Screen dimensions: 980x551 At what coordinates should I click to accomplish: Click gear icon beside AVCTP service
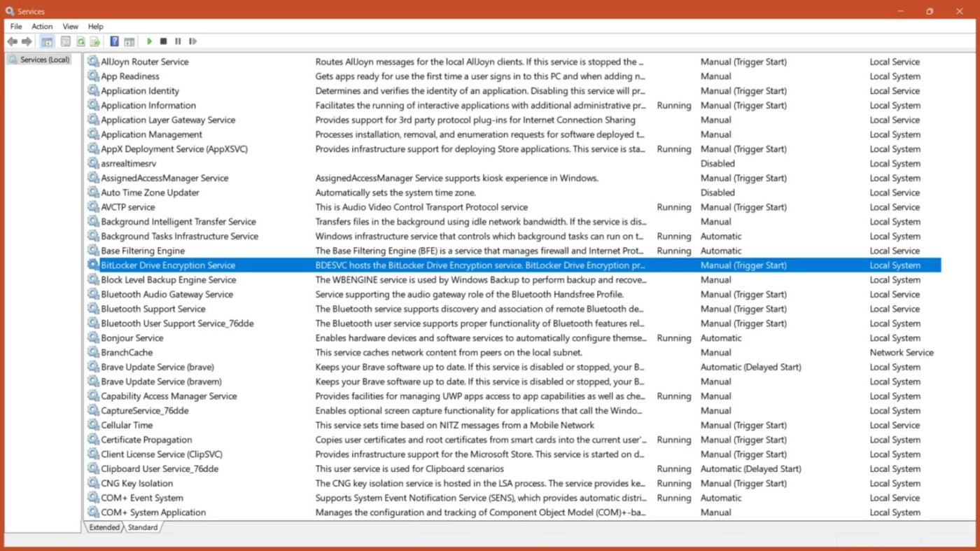pyautogui.click(x=93, y=207)
